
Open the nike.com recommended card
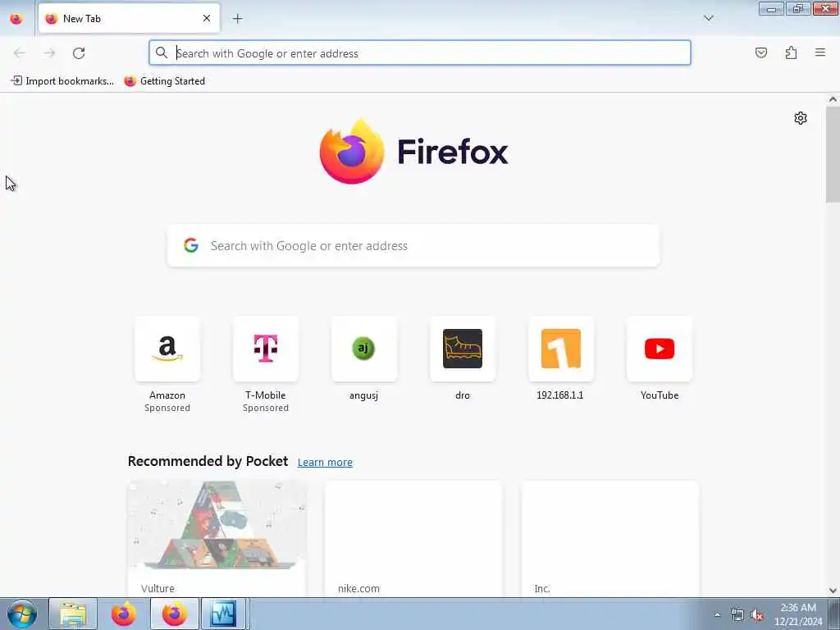tap(413, 538)
